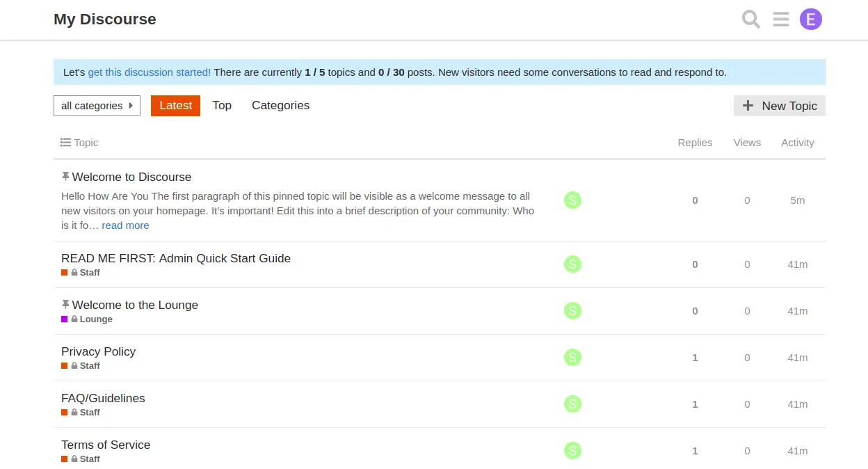Click the list icon beside Topic header
The width and height of the screenshot is (868, 469).
point(65,143)
